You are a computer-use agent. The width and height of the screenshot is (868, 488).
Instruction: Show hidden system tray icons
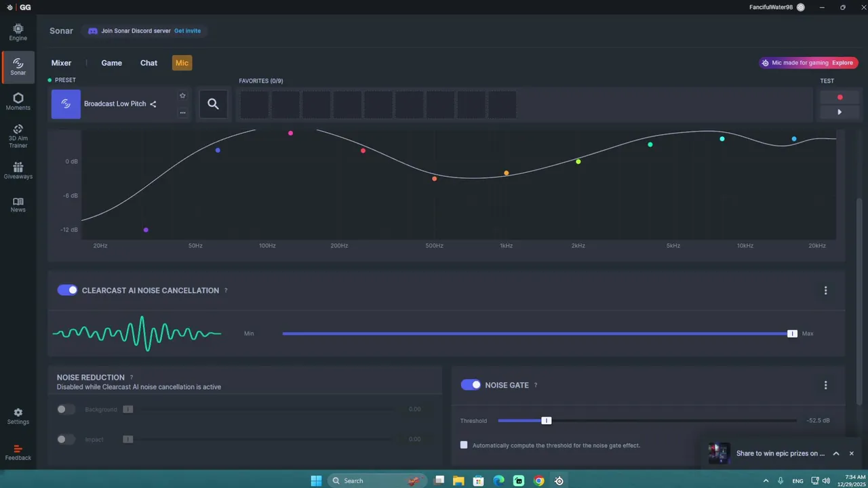[x=767, y=481]
